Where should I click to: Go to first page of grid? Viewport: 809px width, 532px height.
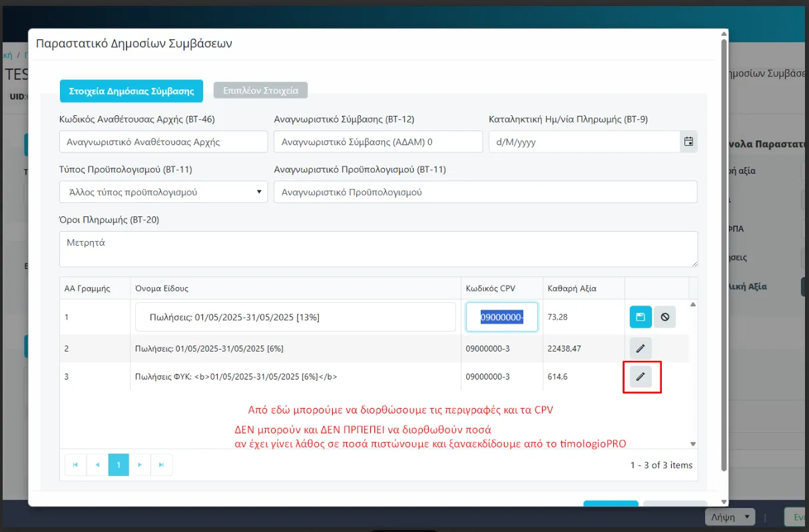pyautogui.click(x=75, y=465)
